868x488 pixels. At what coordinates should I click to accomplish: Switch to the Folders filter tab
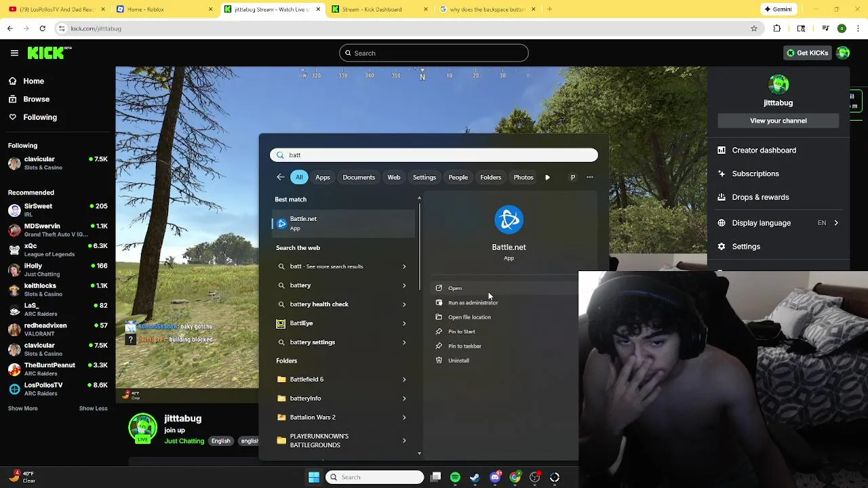[491, 177]
